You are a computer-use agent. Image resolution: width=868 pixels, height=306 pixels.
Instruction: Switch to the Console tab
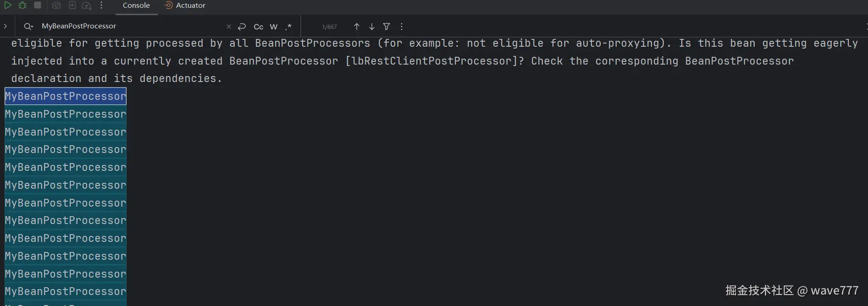pos(136,5)
